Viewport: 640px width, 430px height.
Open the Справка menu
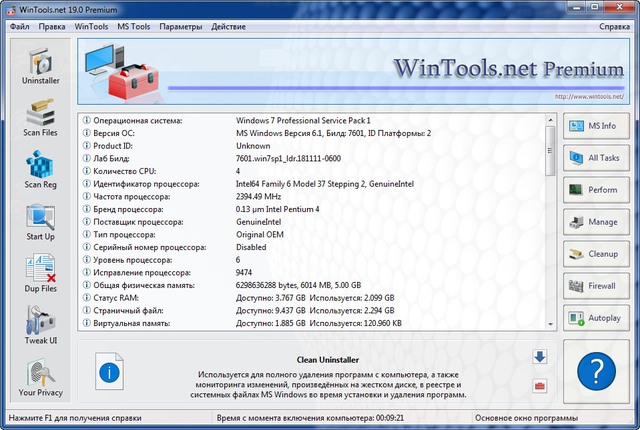[x=614, y=27]
